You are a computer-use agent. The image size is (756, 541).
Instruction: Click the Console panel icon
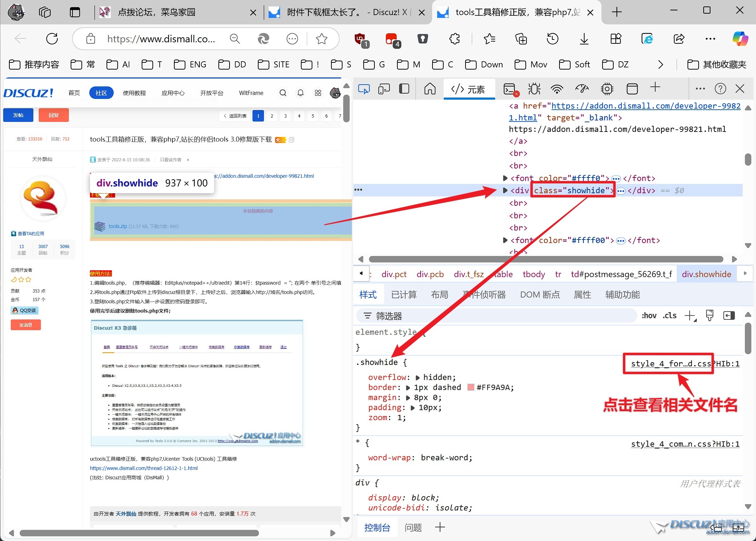click(x=510, y=89)
